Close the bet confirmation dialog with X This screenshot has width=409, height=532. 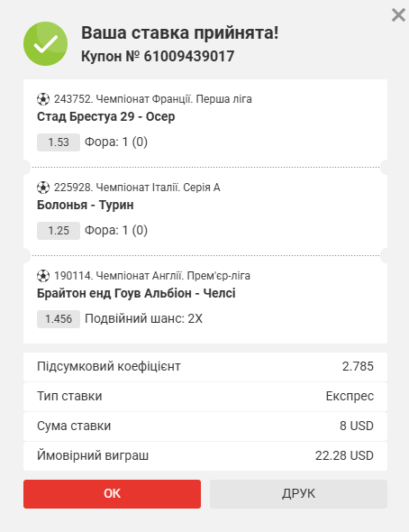[x=398, y=15]
